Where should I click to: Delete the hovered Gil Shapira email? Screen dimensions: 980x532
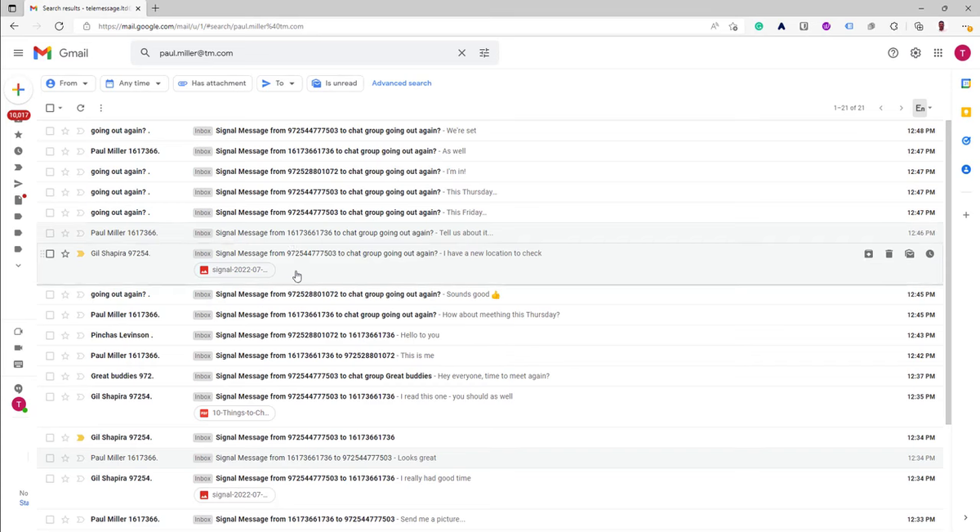tap(889, 253)
